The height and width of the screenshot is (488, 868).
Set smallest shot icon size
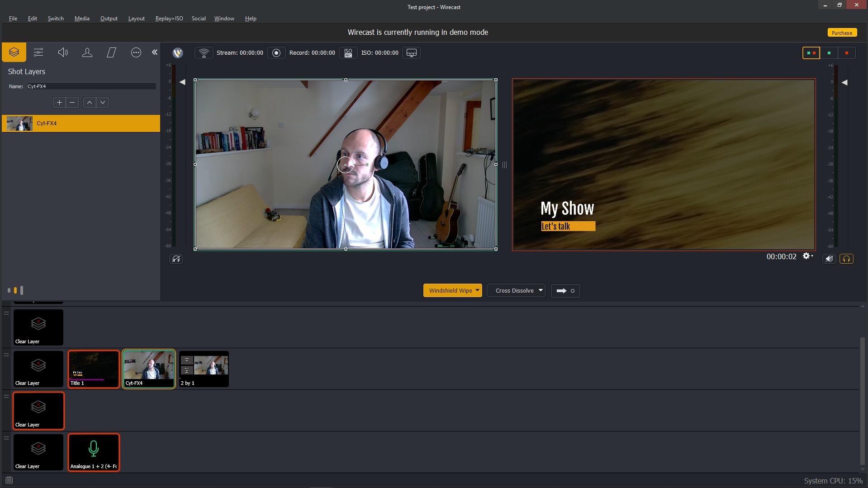pos(9,290)
